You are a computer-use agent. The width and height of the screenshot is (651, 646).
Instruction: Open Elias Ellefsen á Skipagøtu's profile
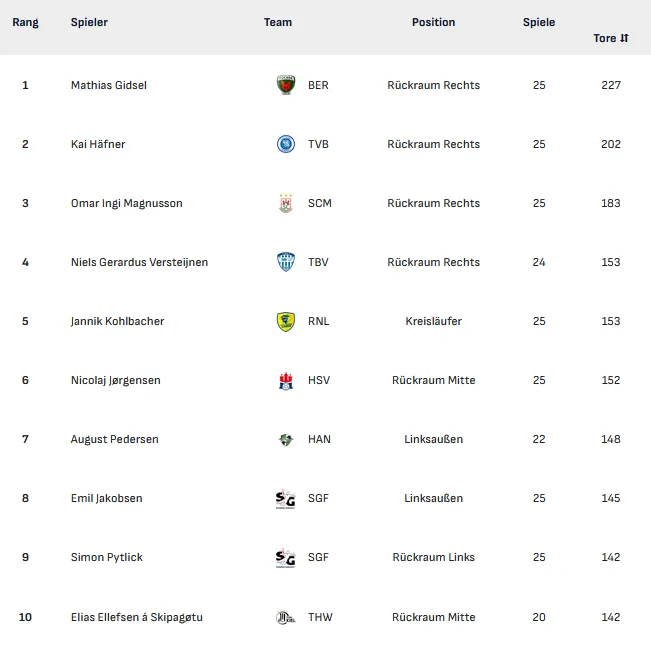click(x=137, y=617)
